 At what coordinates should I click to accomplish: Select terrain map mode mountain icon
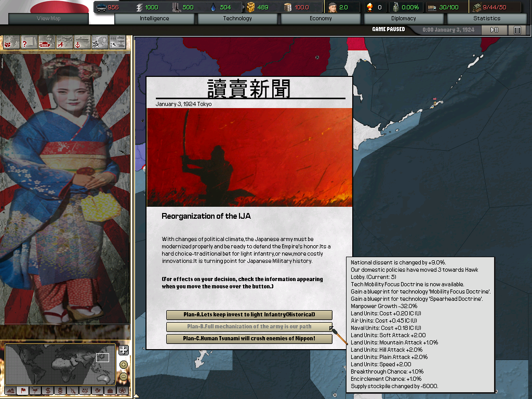[10, 390]
